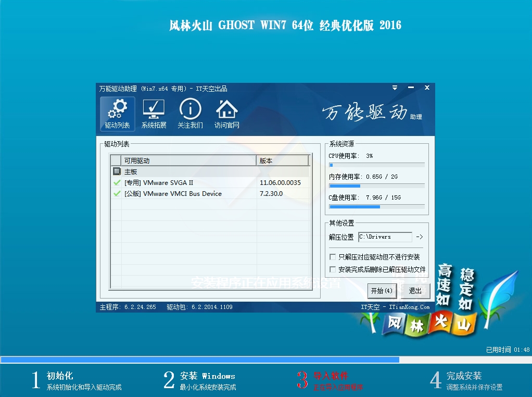Screen dimensions: 532x397
Task: Enable 只解压对应驱动但不进行安装 checkbox
Action: click(x=333, y=257)
